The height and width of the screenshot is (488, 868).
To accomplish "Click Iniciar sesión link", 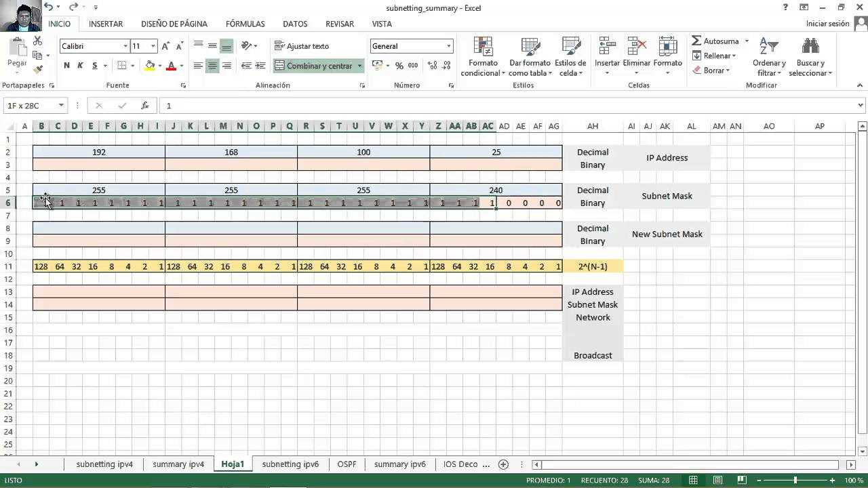I will click(827, 24).
